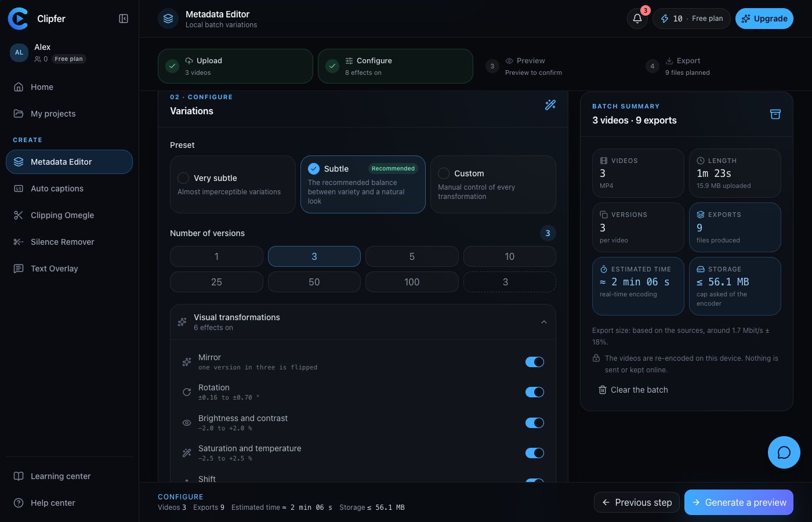Open the Home page
The width and height of the screenshot is (812, 522).
tap(69, 87)
